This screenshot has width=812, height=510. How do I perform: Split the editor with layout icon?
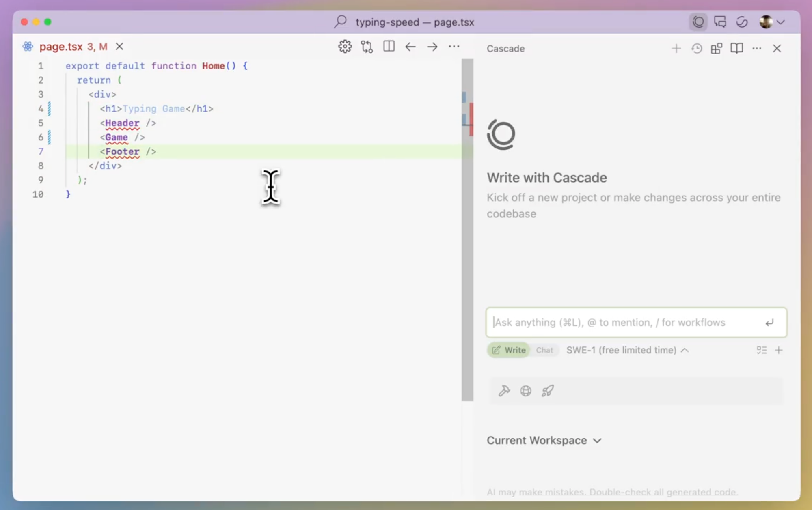389,47
